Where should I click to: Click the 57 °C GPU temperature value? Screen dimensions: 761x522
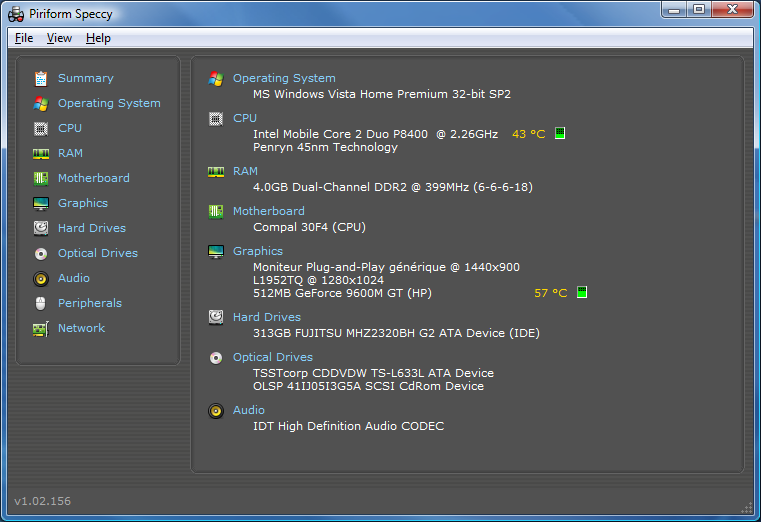550,293
